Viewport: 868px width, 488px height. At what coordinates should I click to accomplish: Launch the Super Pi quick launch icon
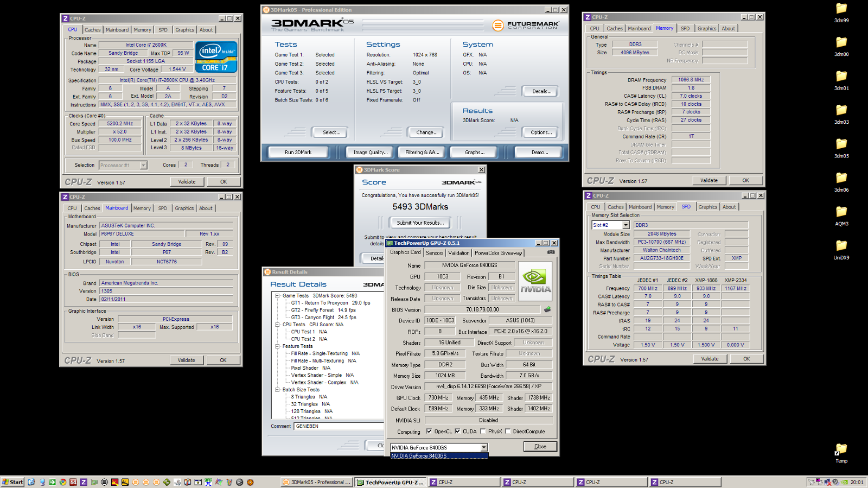click(208, 482)
